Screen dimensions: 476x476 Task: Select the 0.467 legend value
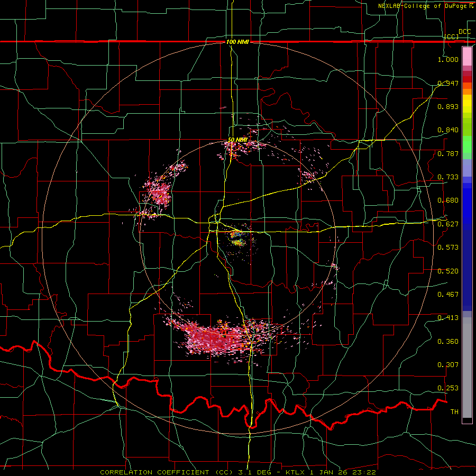coord(448,295)
